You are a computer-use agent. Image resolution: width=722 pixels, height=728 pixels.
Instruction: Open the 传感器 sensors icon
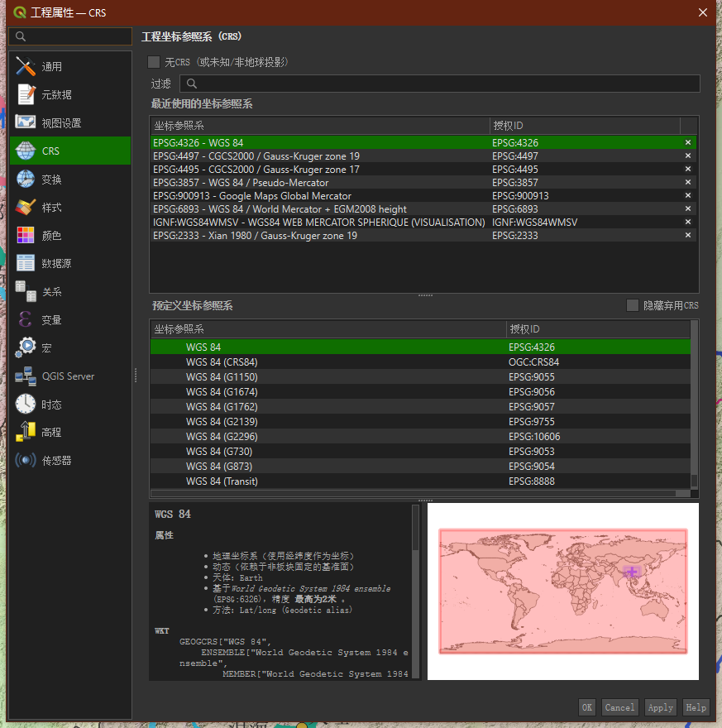[26, 461]
